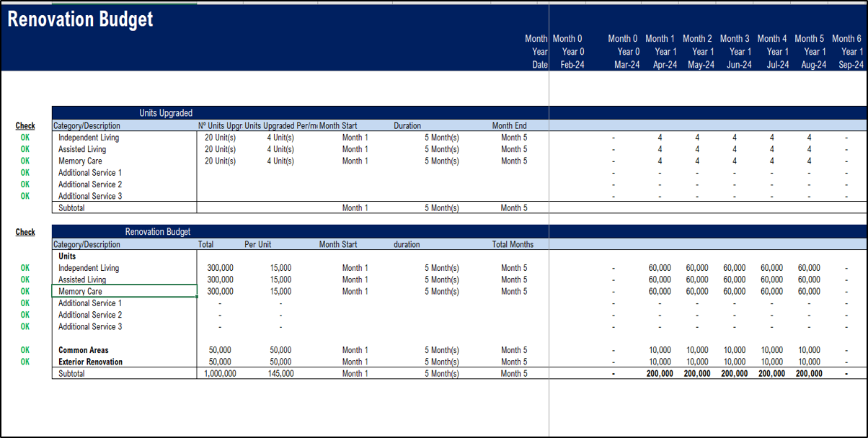Click the 50,000 total for Common Areas

tap(220, 350)
